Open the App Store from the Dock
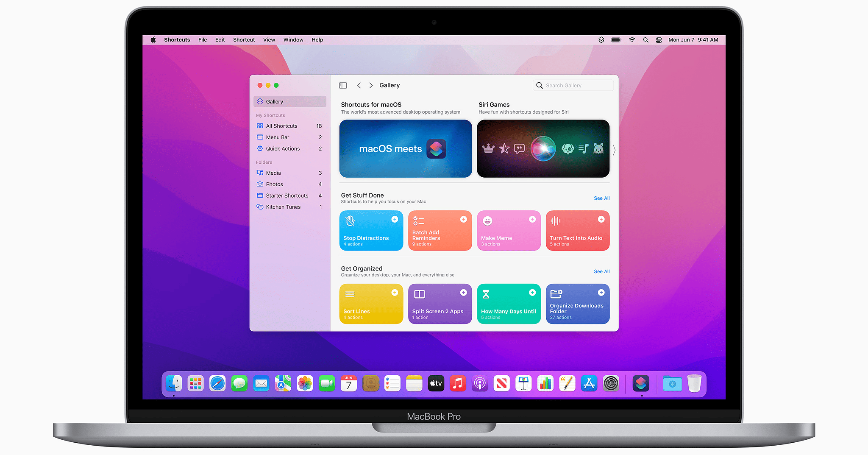The image size is (868, 455). point(589,383)
